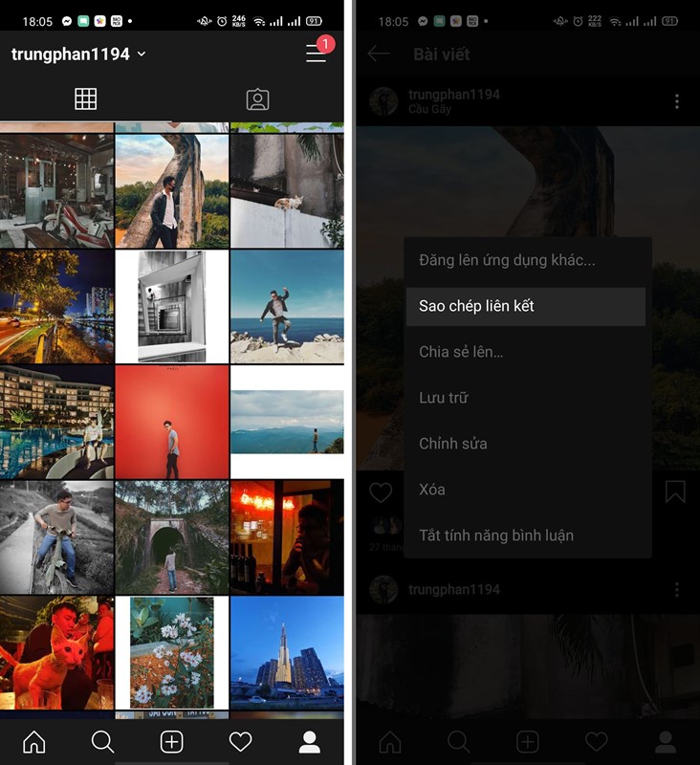The image size is (700, 765).
Task: Tap Messenger notification icon in left status bar
Action: 67,21
